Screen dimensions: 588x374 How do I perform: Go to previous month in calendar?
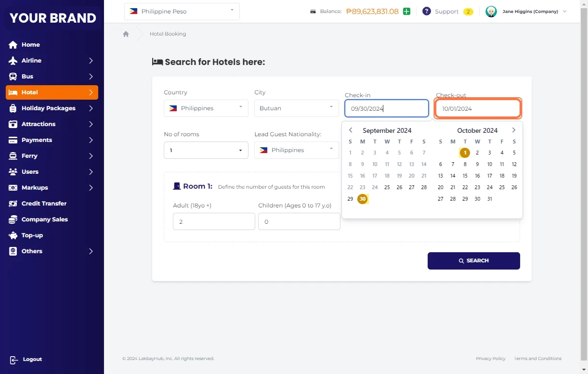click(351, 130)
